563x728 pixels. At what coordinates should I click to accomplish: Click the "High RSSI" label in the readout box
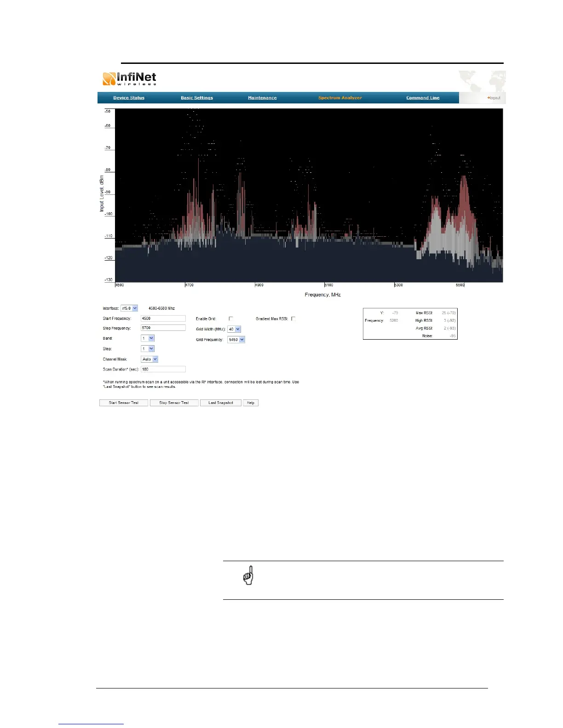(x=424, y=321)
